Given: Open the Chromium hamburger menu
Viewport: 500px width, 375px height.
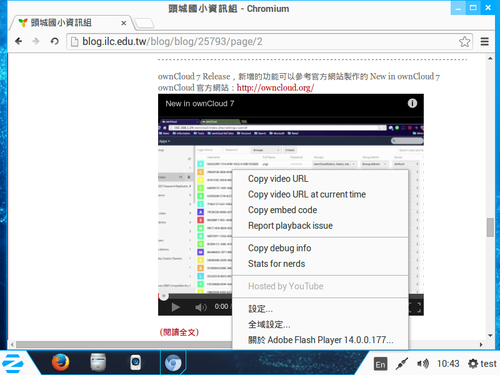Looking at the screenshot, I should [485, 42].
